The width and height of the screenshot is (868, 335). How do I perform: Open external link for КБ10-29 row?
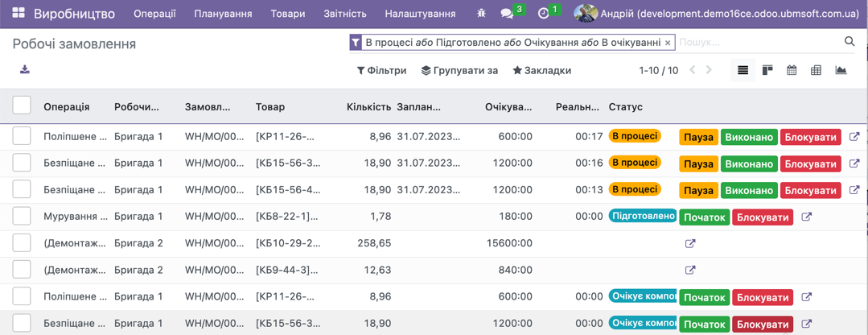tap(690, 244)
